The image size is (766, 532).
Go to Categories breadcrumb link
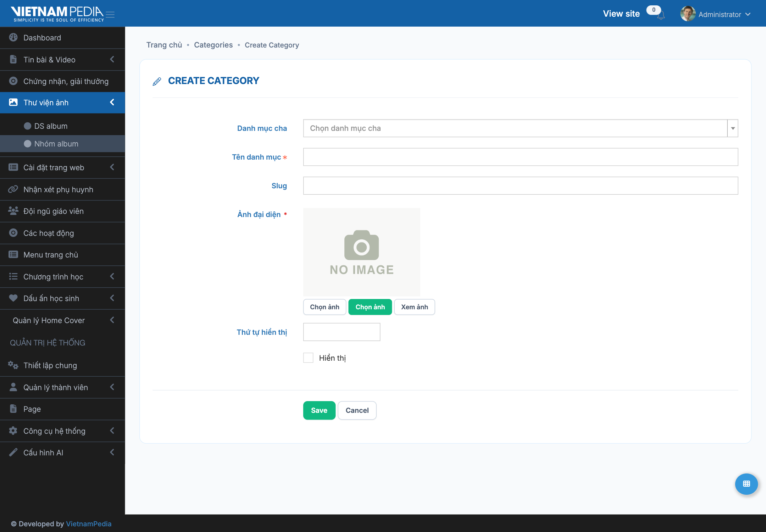tap(213, 45)
